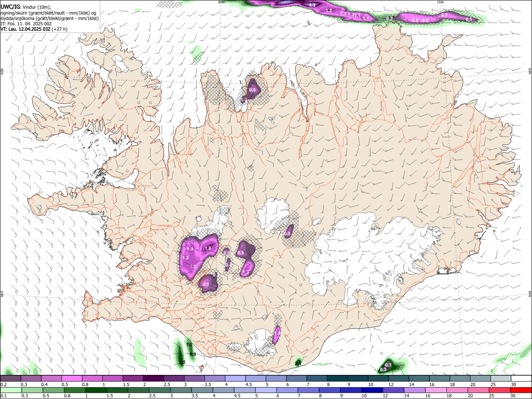The height and width of the screenshot is (399, 532).
Task: Click the '0.1' label on the rain scale
Action: coord(3,396)
